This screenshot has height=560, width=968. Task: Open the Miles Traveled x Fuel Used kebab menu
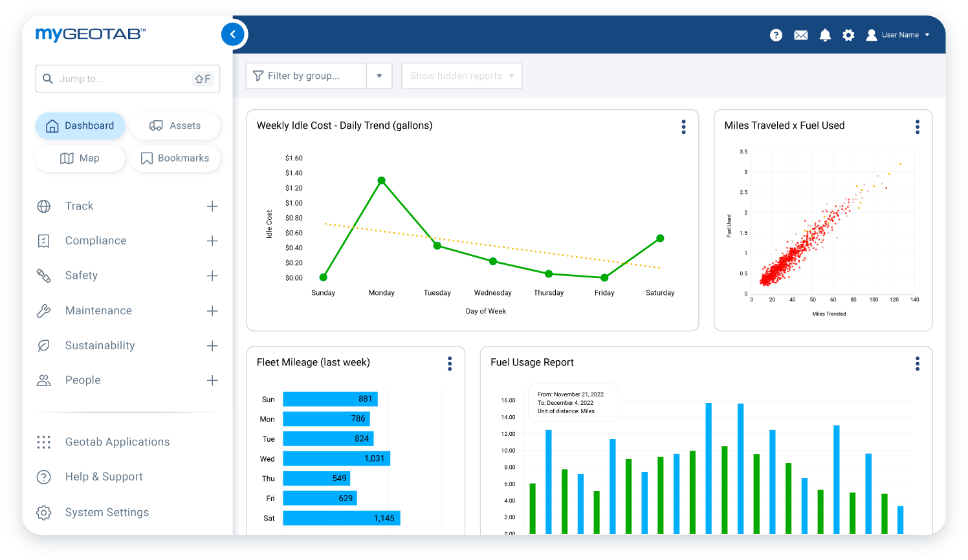pyautogui.click(x=917, y=127)
